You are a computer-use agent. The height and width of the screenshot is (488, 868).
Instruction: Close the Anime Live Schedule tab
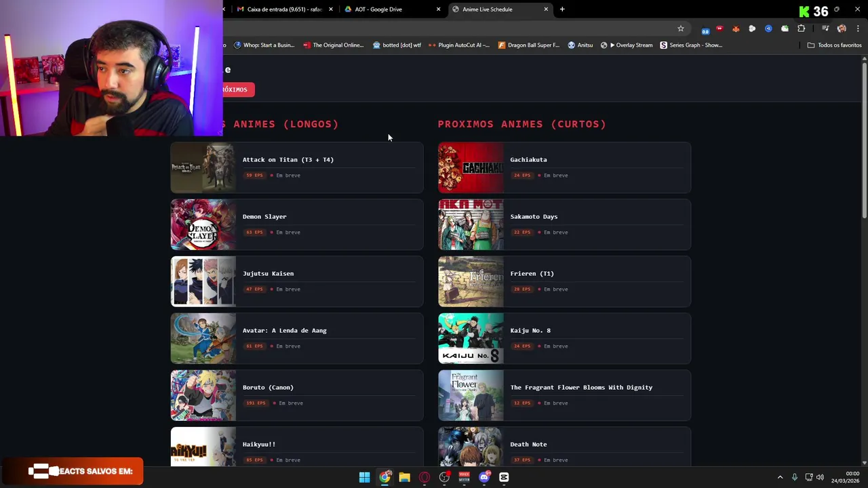(x=546, y=9)
